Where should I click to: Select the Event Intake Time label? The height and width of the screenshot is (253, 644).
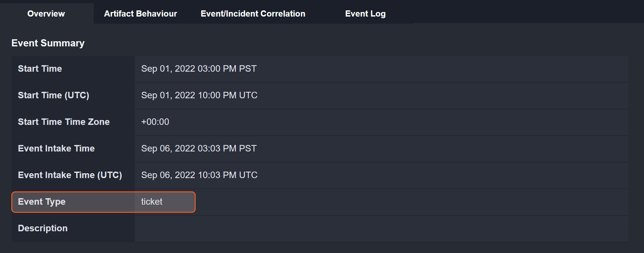click(56, 149)
